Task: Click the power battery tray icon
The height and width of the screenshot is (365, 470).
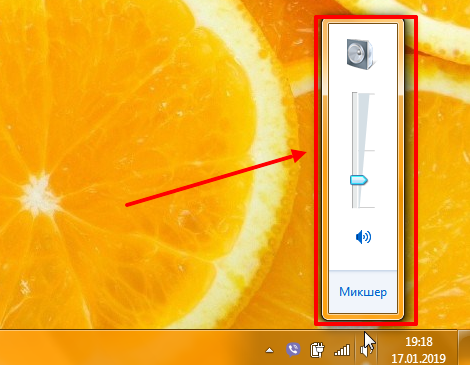Action: pyautogui.click(x=317, y=350)
